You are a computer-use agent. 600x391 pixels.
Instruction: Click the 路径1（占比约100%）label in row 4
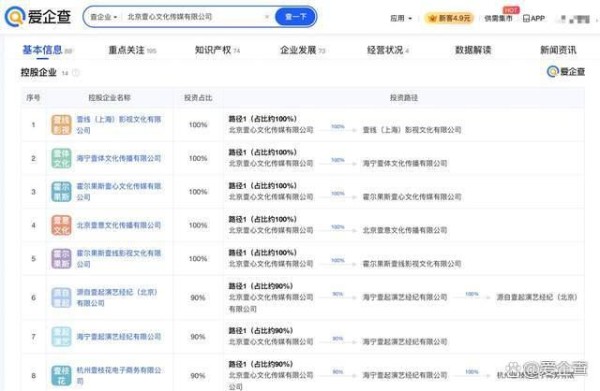[262, 219]
